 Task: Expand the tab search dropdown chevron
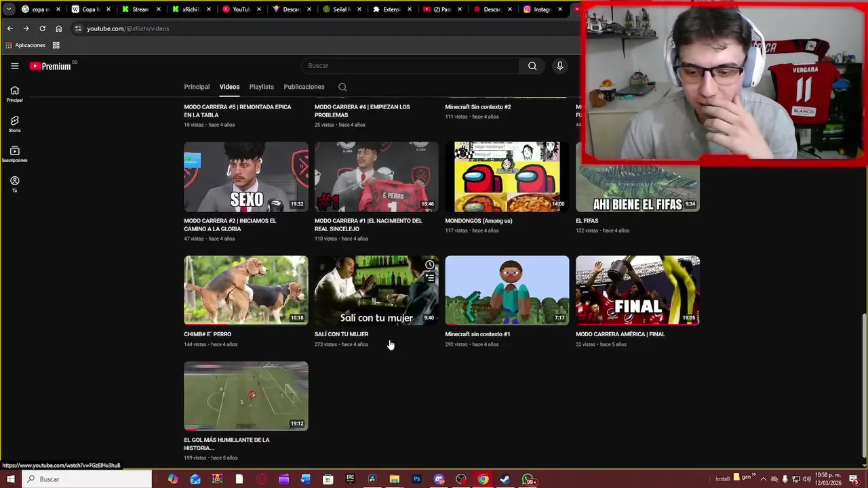[9, 9]
